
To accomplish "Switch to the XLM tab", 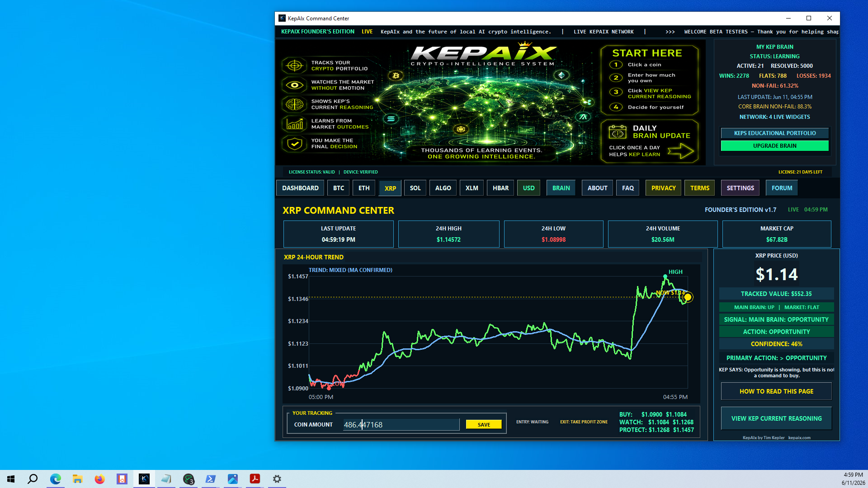I will pyautogui.click(x=472, y=188).
